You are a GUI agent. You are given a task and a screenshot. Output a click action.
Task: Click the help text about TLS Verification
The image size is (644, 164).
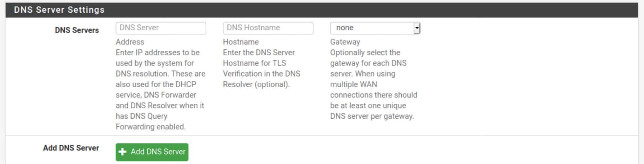click(x=262, y=68)
